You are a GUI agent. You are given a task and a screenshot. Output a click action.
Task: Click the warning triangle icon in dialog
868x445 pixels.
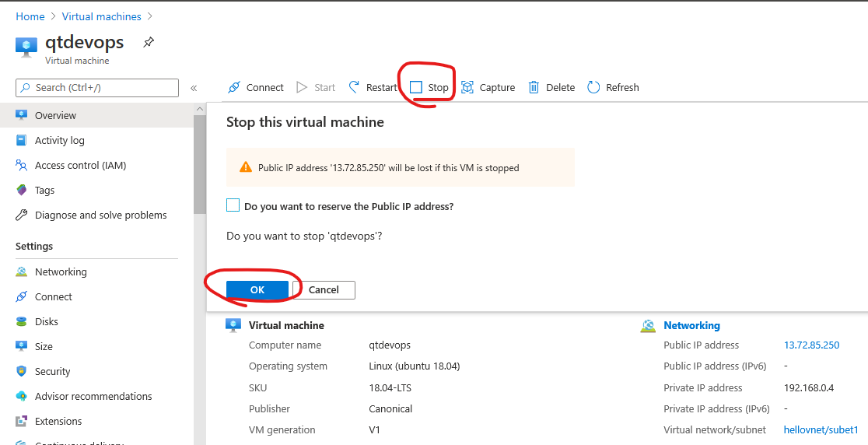[x=246, y=167]
